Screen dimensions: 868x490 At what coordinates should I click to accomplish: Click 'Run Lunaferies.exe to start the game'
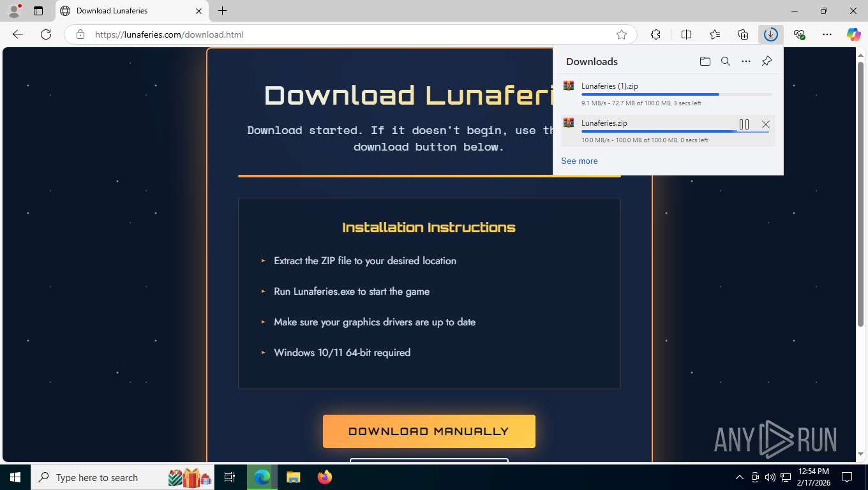352,291
